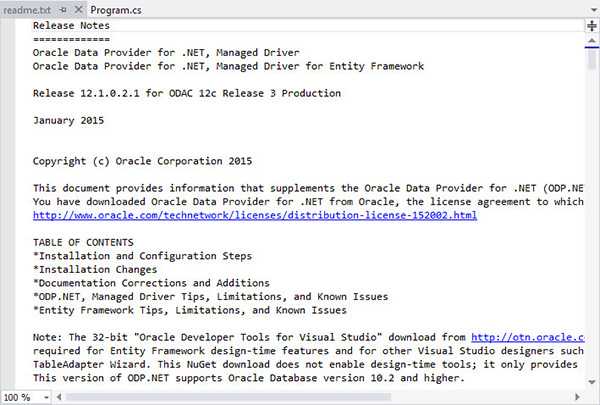This screenshot has height=405, width=600.
Task: Click the horizontal scrollbar left arrow
Action: 59,397
